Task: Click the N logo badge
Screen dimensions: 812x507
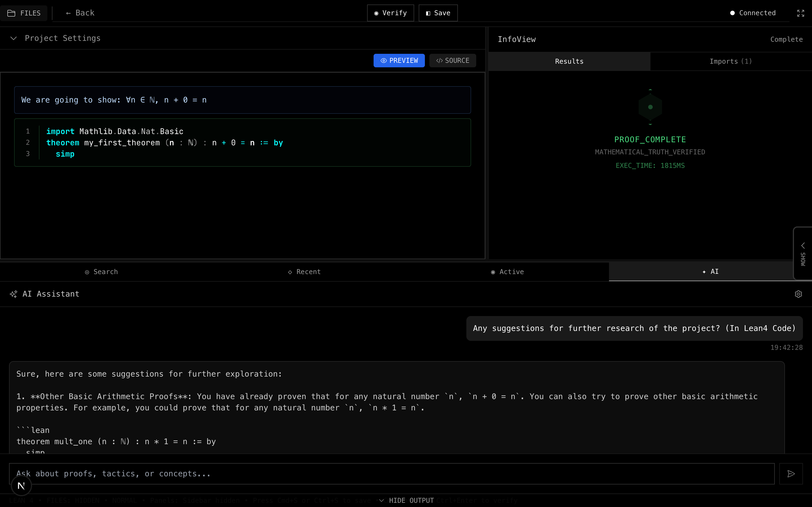Action: pyautogui.click(x=21, y=486)
